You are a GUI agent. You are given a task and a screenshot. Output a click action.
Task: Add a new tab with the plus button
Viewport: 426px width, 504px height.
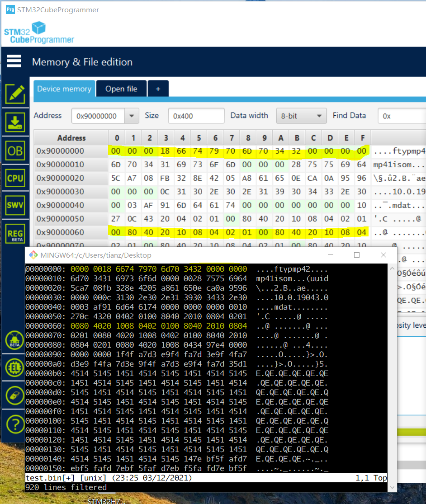[x=158, y=89]
